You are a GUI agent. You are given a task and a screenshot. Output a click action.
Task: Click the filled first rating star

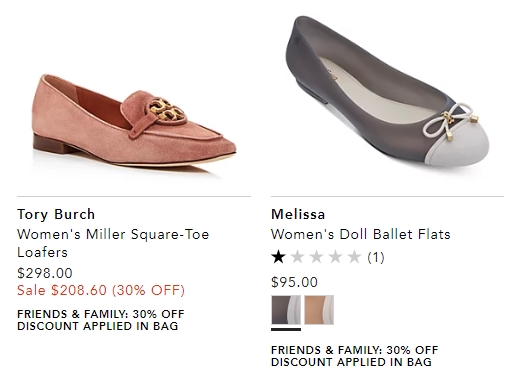[x=278, y=257]
